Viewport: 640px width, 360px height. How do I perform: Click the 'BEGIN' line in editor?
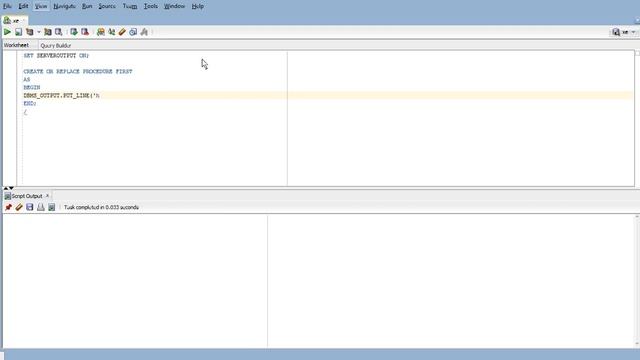pyautogui.click(x=32, y=87)
